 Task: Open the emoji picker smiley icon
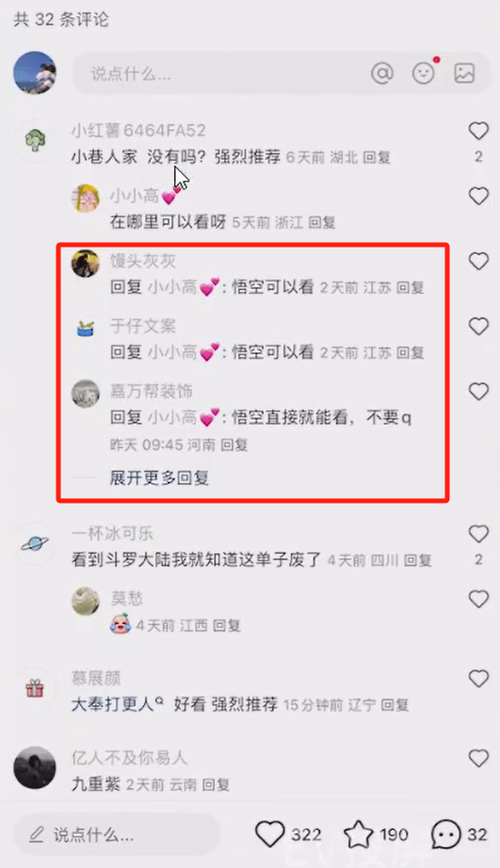424,73
